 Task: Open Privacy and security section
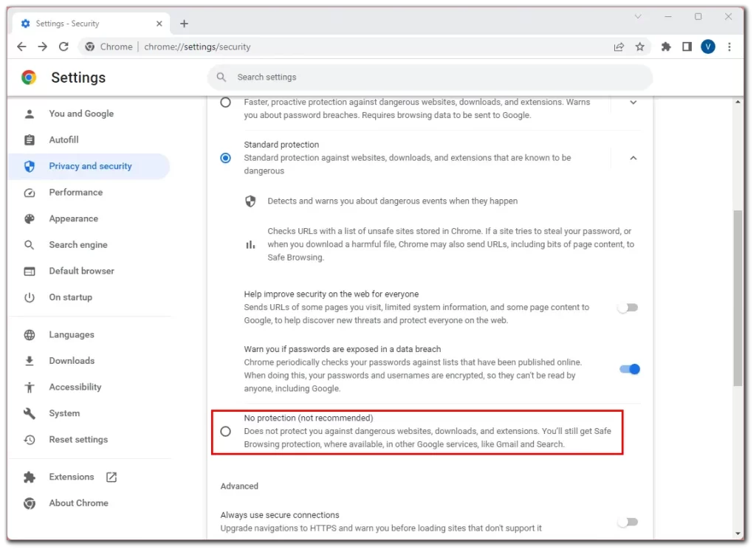[90, 166]
